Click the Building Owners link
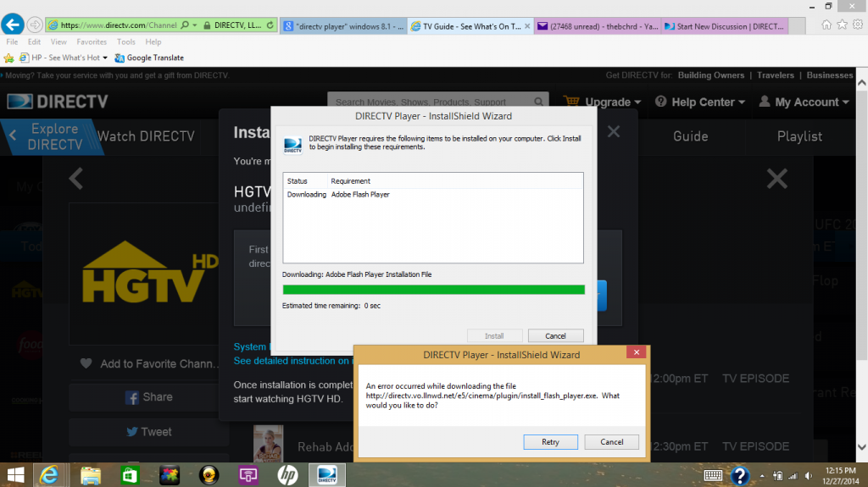This screenshot has height=487, width=868. point(711,75)
